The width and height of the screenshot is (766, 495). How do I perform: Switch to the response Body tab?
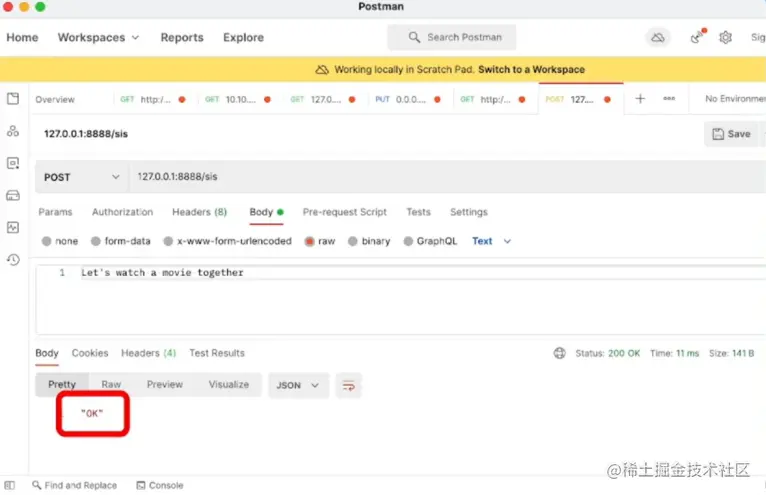47,353
